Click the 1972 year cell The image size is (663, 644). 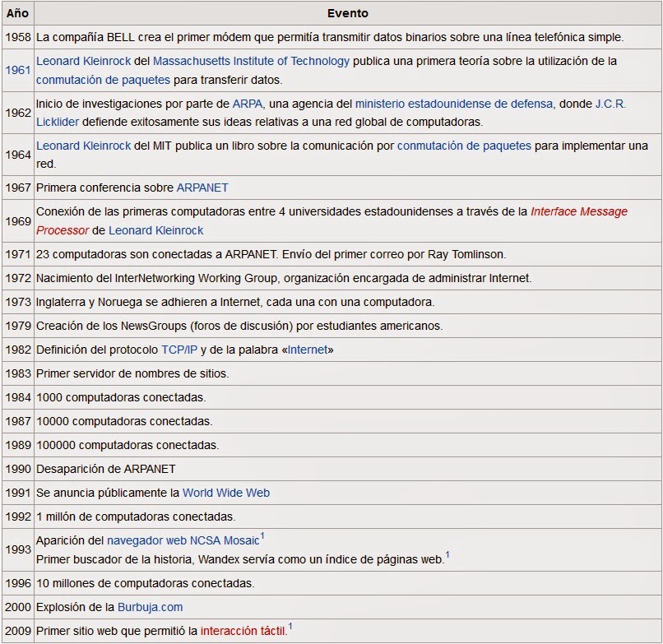coord(18,278)
